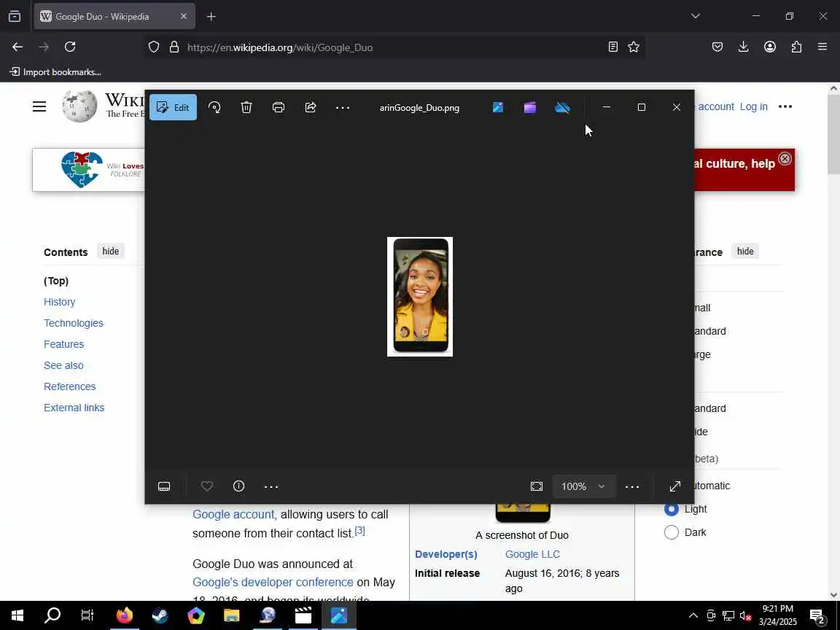
Task: Open the Google LLC developer link
Action: click(532, 554)
